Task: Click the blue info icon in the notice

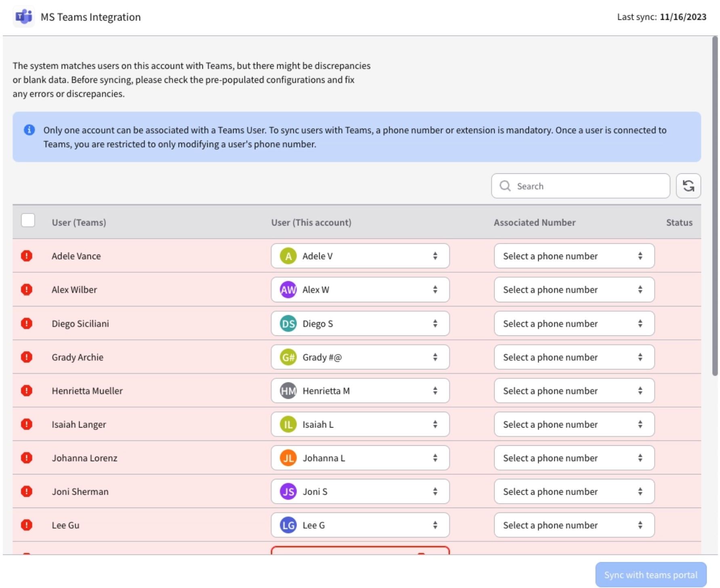Action: pos(29,130)
